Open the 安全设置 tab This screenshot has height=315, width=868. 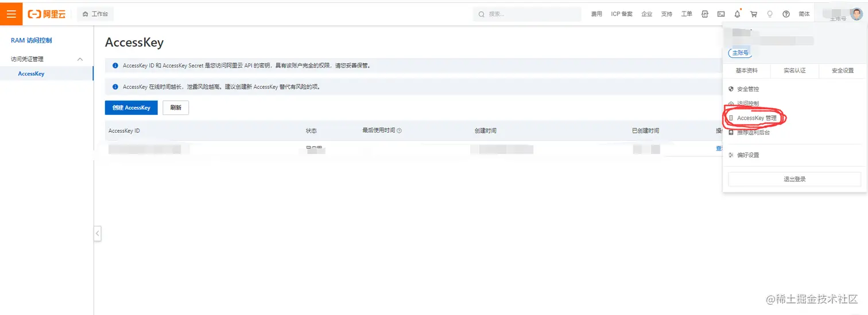pyautogui.click(x=843, y=71)
